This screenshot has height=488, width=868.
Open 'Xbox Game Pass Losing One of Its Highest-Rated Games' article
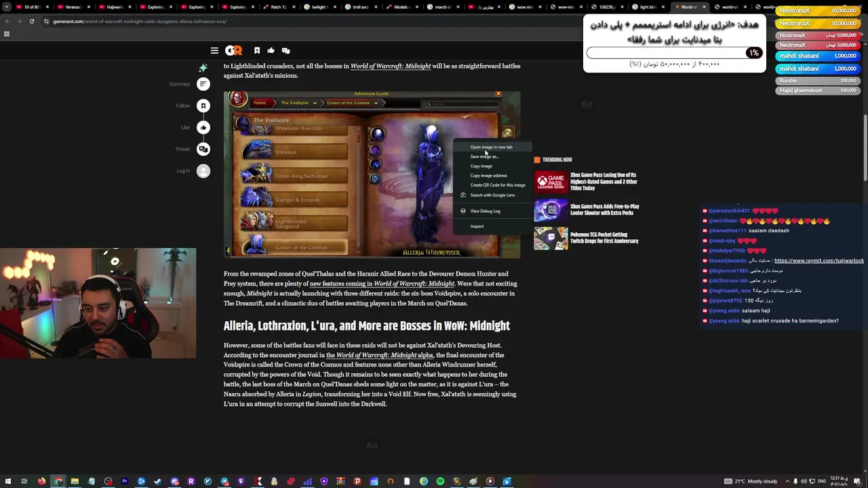tap(604, 182)
